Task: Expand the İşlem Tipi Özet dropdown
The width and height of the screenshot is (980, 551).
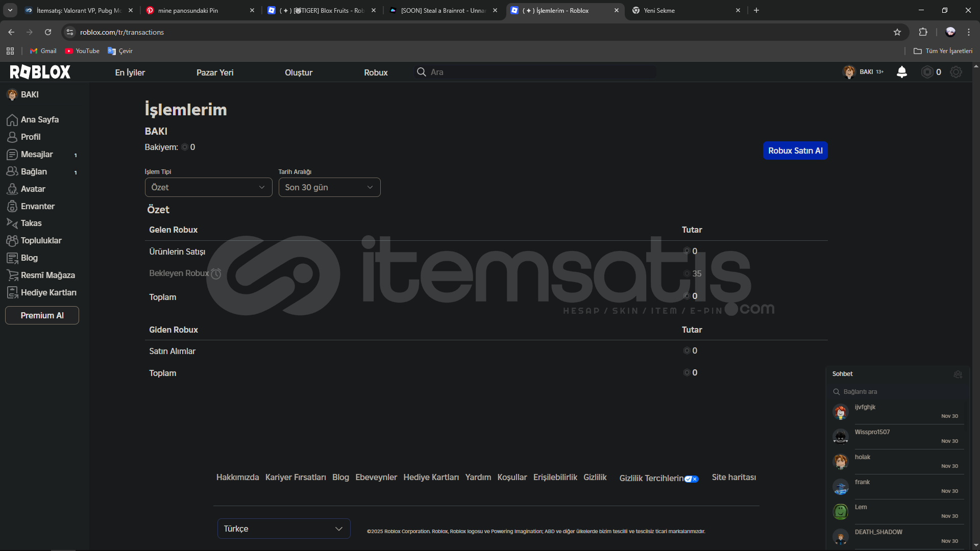Action: (x=208, y=187)
